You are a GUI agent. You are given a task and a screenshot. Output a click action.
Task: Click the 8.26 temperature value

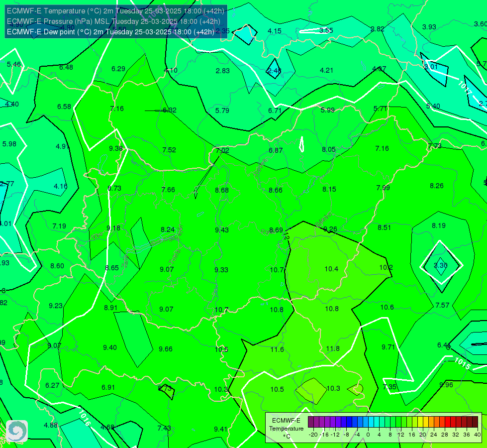[437, 186]
